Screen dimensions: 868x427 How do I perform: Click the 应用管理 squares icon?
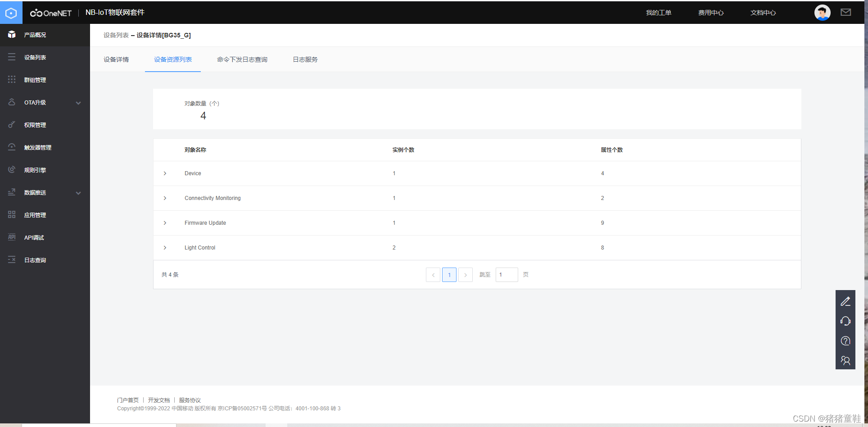(12, 215)
